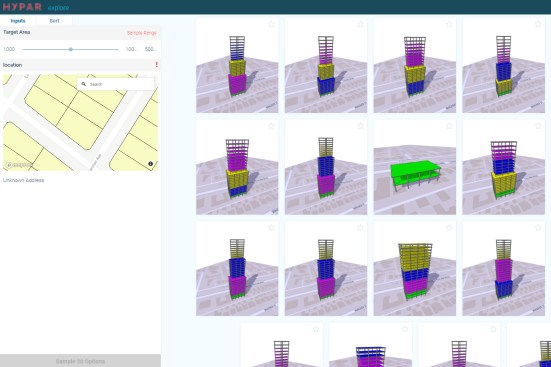Image resolution: width=551 pixels, height=367 pixels.
Task: Toggle the star on the first card of the third row
Action: tap(271, 228)
